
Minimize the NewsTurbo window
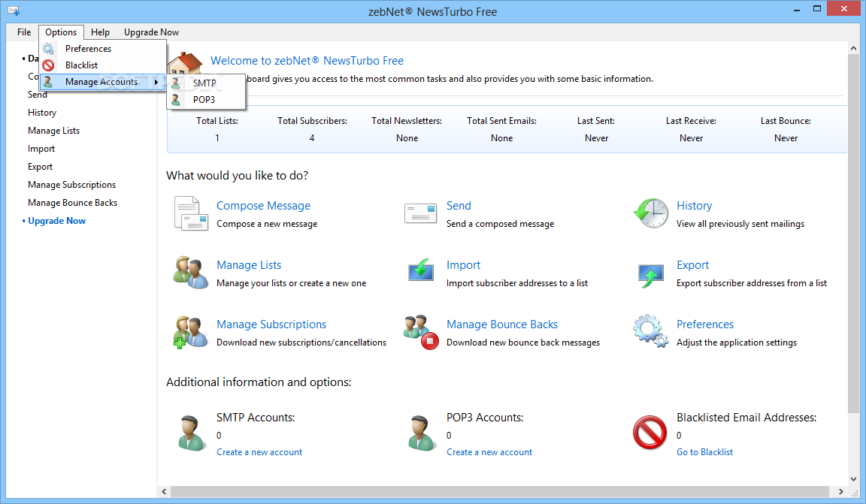click(797, 9)
